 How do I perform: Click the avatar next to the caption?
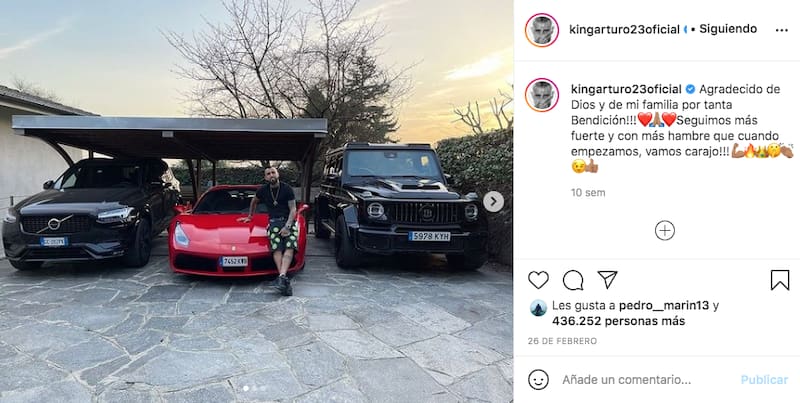pos(541,95)
